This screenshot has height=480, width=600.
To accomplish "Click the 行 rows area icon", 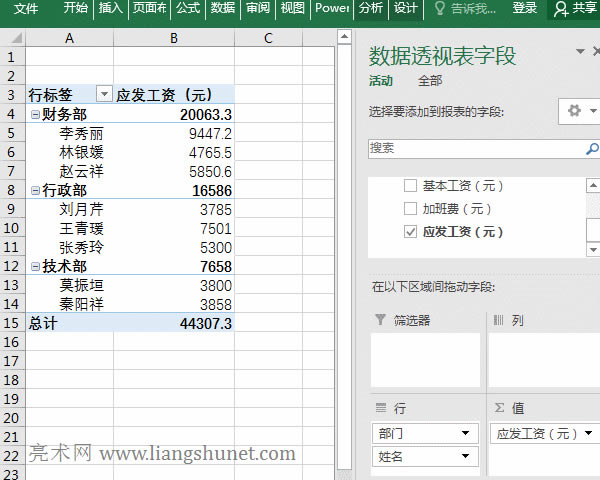I will point(380,408).
